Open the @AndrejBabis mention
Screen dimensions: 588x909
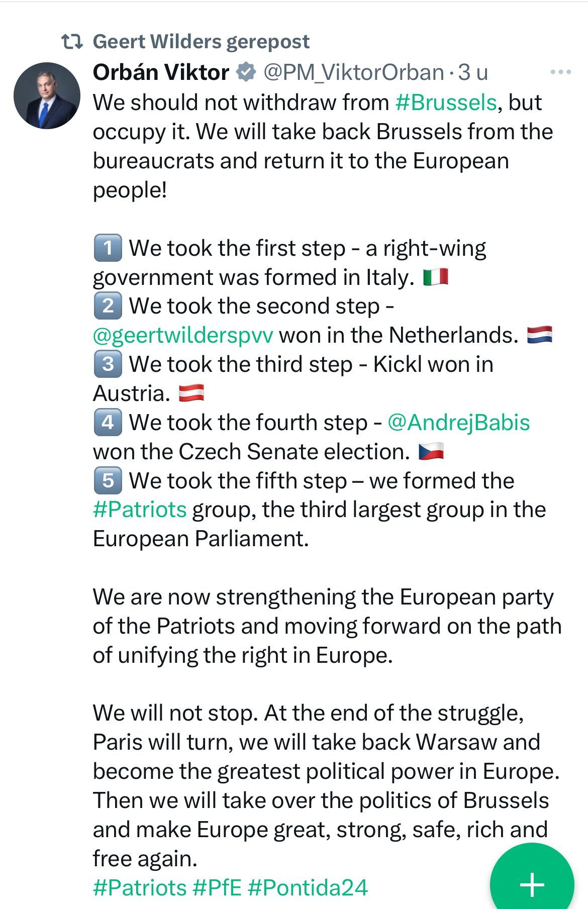pos(458,423)
